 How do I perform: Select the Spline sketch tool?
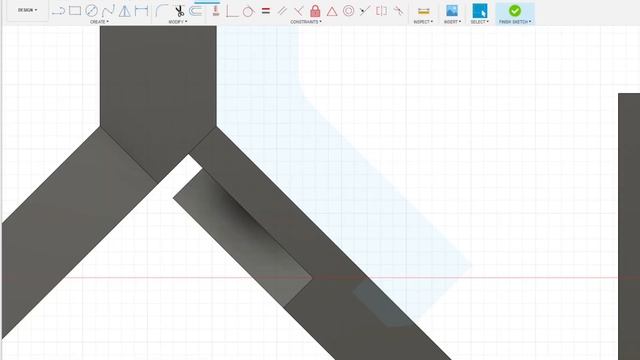108,11
